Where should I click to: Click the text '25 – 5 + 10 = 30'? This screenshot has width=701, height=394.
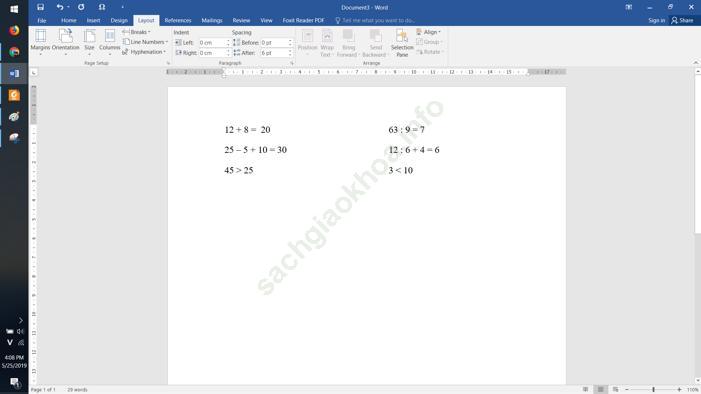[255, 150]
